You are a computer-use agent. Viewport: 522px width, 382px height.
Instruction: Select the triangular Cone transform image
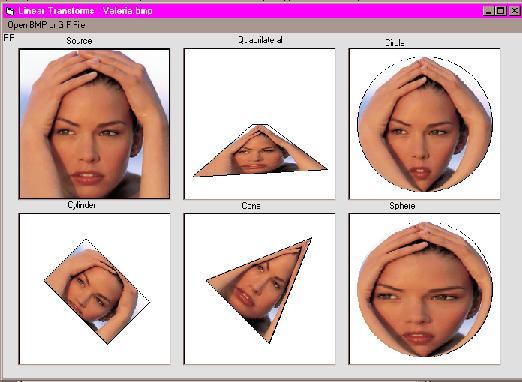259,289
